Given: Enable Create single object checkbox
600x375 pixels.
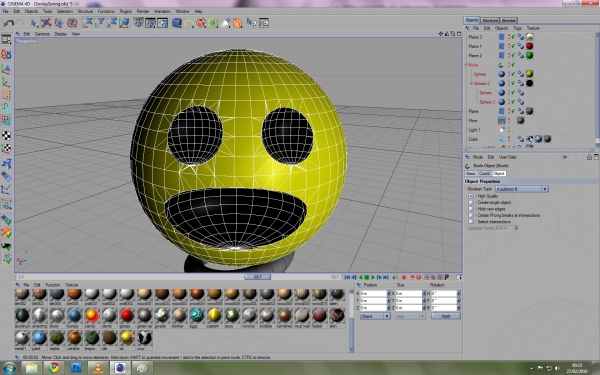Looking at the screenshot, I should (x=471, y=202).
